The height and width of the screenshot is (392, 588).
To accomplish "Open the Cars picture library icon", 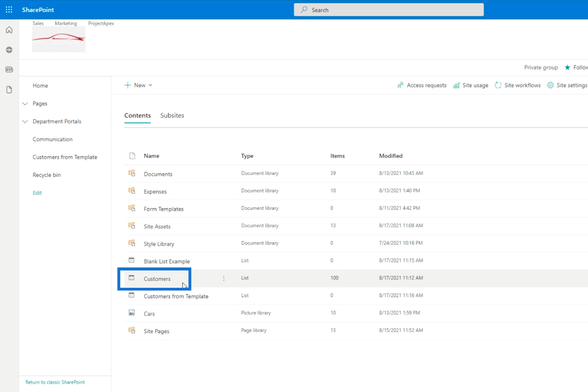I will (132, 313).
